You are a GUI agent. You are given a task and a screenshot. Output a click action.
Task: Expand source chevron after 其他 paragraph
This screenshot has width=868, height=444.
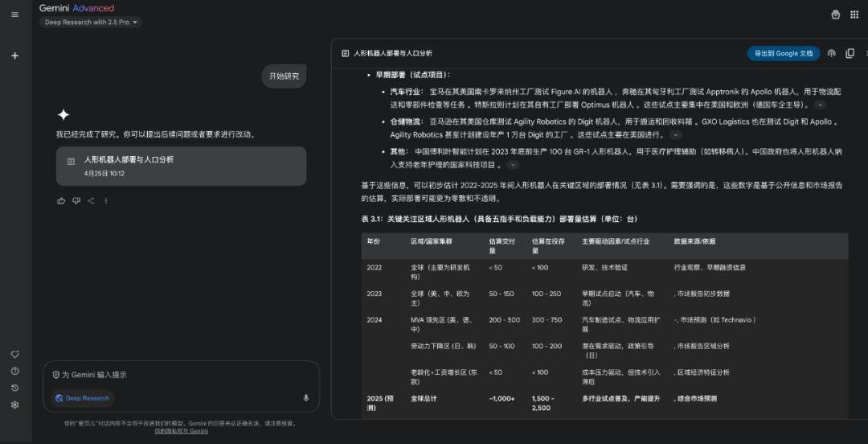[513, 165]
